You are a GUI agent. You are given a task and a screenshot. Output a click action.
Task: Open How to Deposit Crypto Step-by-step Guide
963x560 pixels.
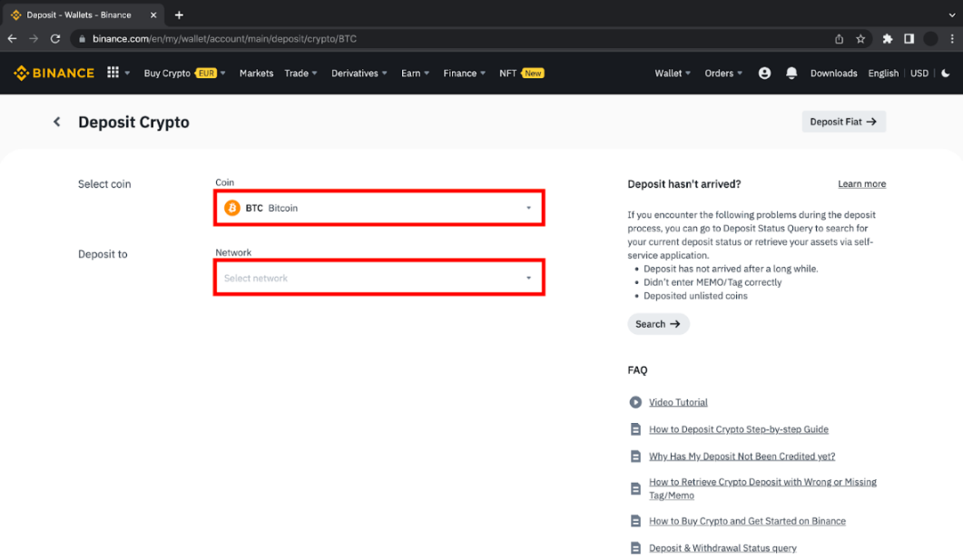[738, 429]
